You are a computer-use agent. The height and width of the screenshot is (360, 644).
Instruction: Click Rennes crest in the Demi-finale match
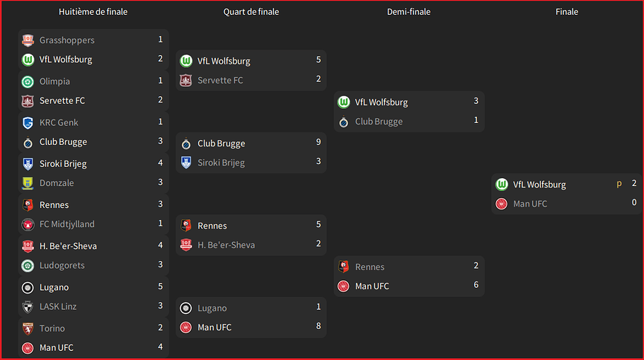pyautogui.click(x=343, y=267)
